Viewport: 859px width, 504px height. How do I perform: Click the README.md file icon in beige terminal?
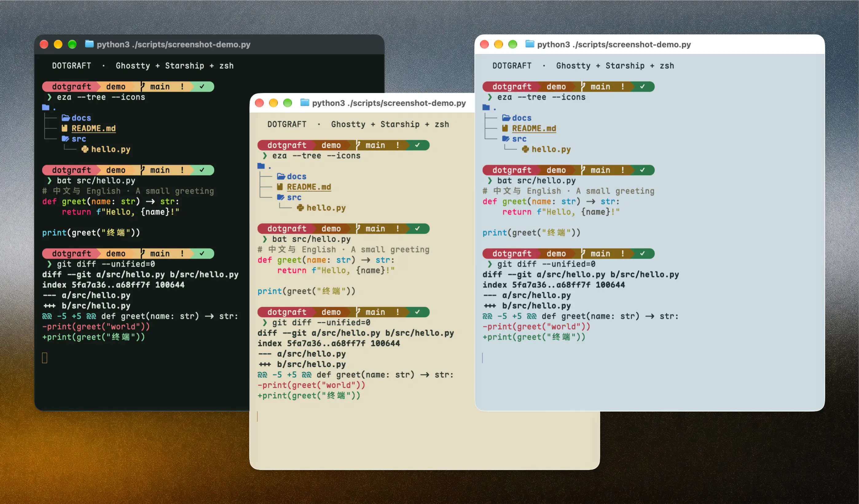click(280, 187)
